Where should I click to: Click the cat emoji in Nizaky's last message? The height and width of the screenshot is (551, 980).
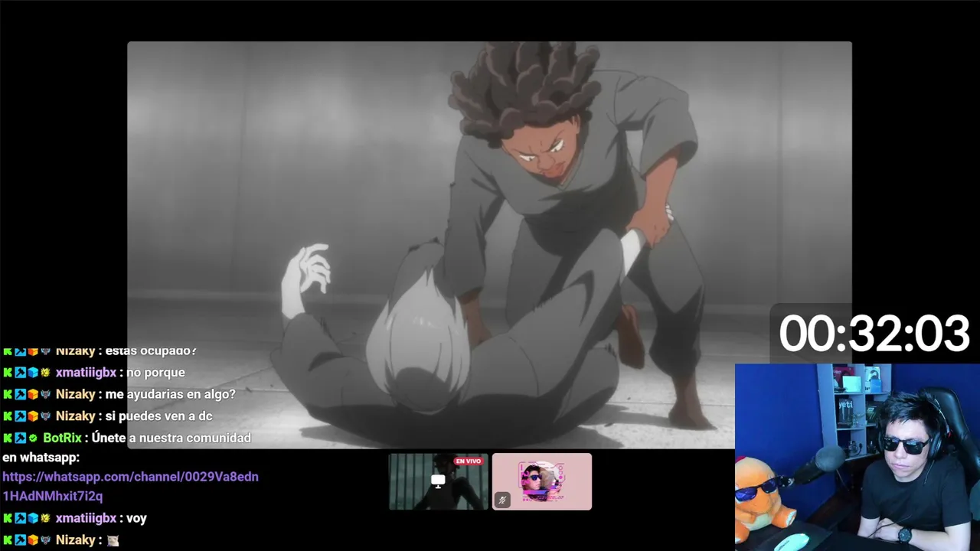pyautogui.click(x=113, y=540)
